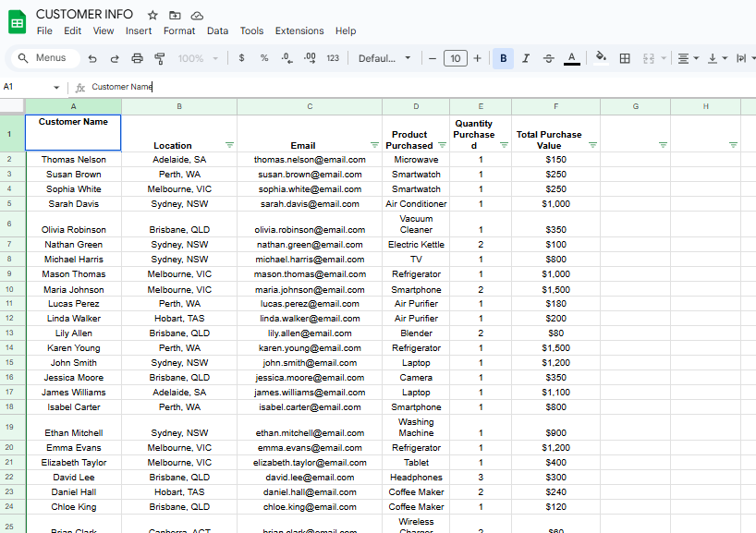Screen dimensions: 756x533
Task: Rename the CUSTOMER INFO title
Action: click(x=84, y=15)
